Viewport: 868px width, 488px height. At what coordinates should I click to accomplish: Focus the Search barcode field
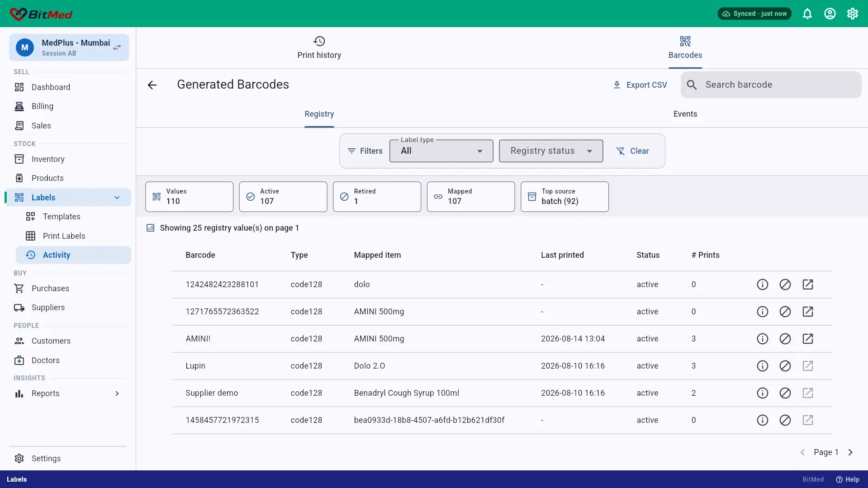pos(771,85)
